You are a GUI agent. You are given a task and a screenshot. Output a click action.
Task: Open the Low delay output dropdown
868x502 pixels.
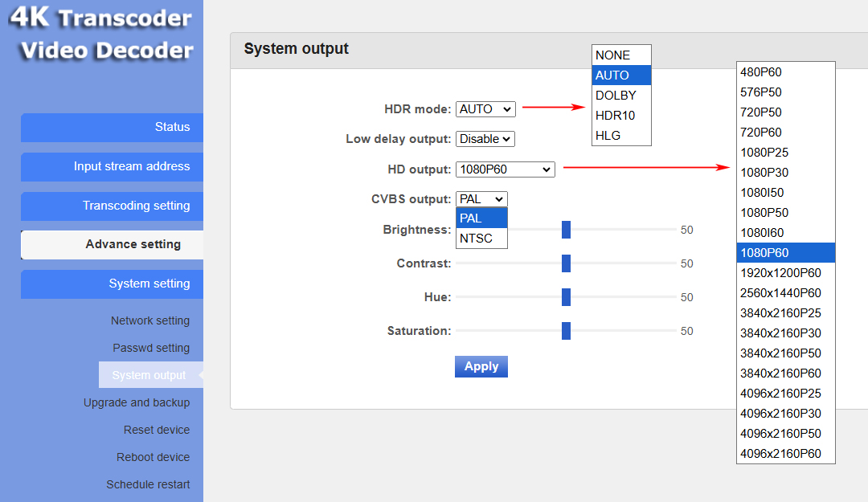coord(485,139)
